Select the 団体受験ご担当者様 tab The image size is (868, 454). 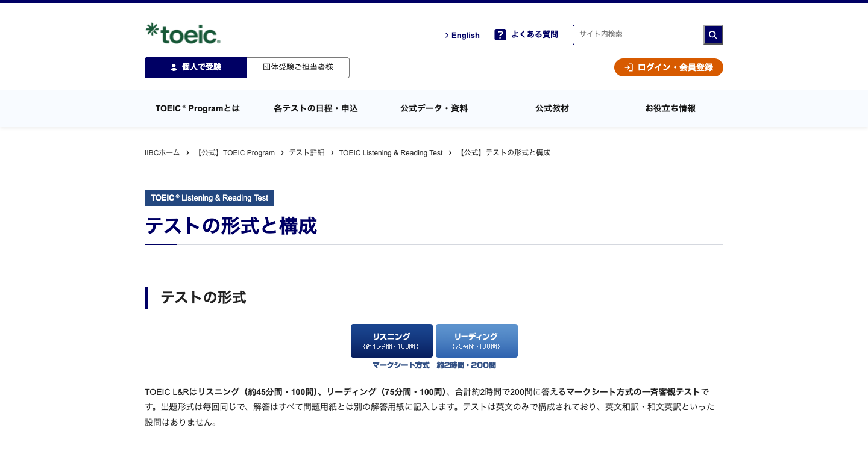(298, 67)
